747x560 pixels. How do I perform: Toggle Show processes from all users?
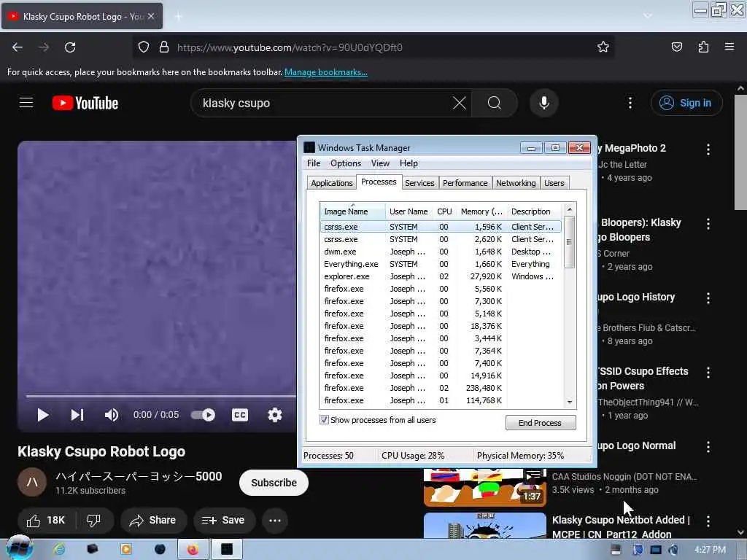point(324,420)
